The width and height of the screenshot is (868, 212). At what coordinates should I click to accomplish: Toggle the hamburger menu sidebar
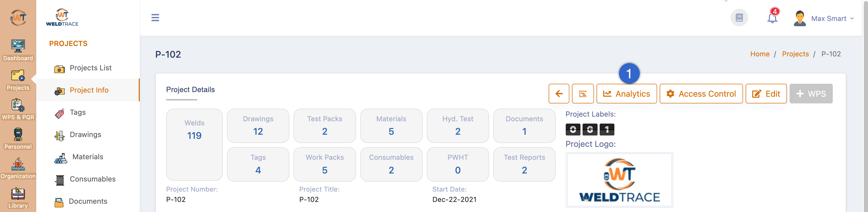pyautogui.click(x=155, y=18)
